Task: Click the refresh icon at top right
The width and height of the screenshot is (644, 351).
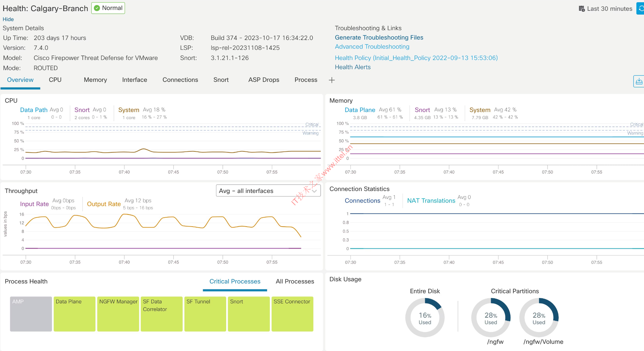Action: tap(641, 9)
